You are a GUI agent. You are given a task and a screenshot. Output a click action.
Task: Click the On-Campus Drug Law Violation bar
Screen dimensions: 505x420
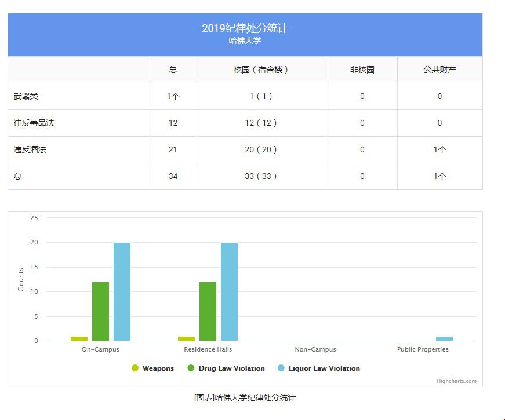pyautogui.click(x=100, y=311)
